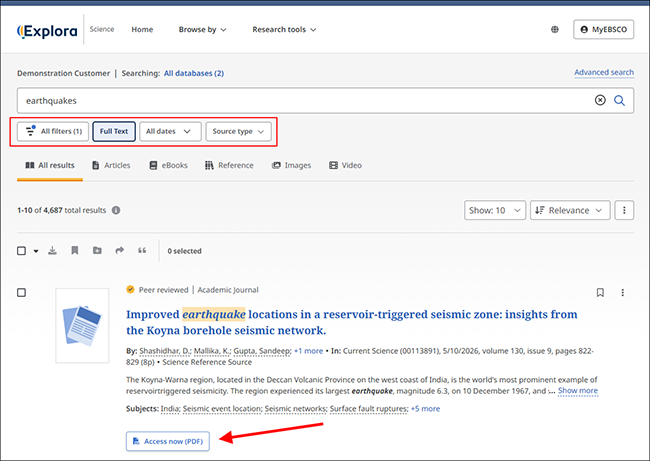
Task: Click Seismic event location subject
Action: pyautogui.click(x=222, y=409)
